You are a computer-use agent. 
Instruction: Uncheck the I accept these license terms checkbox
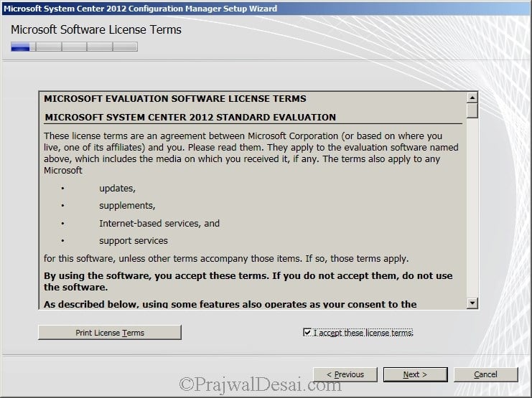tap(307, 333)
